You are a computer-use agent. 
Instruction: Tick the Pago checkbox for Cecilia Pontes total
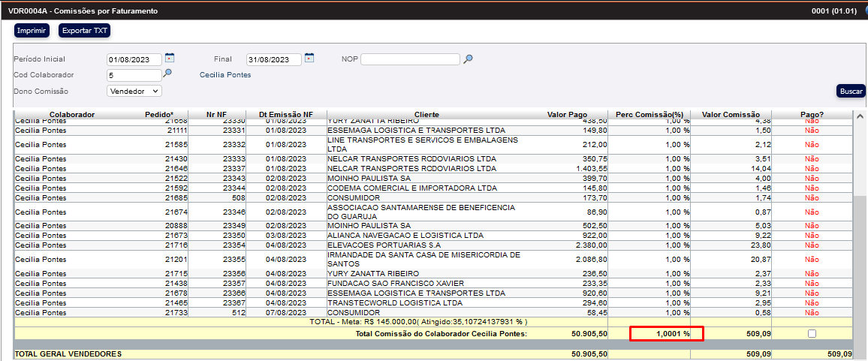[x=812, y=333]
